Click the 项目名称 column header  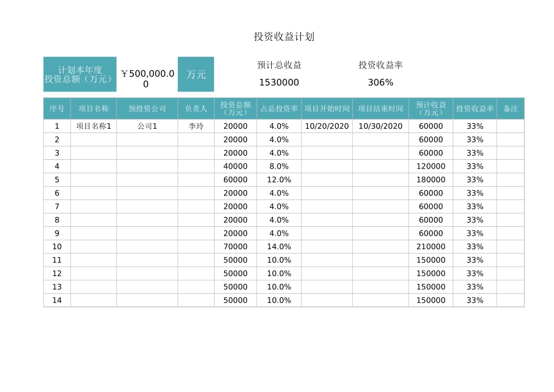[94, 108]
